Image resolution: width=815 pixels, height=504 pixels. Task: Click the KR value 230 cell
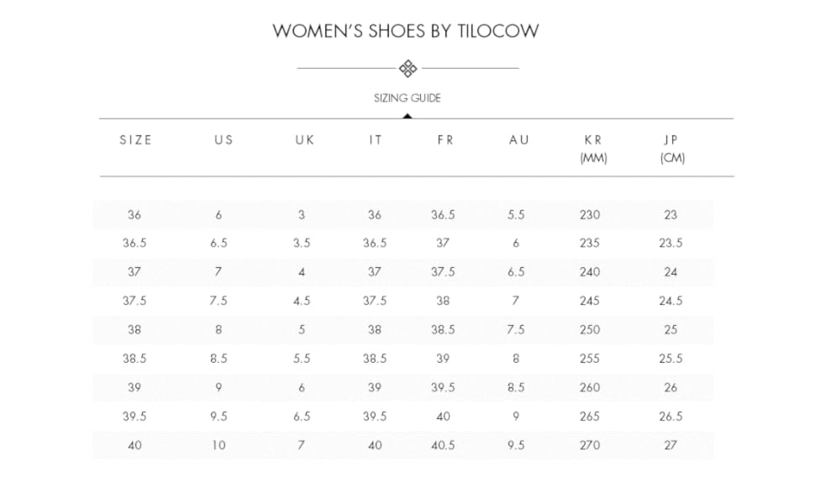[x=590, y=215]
